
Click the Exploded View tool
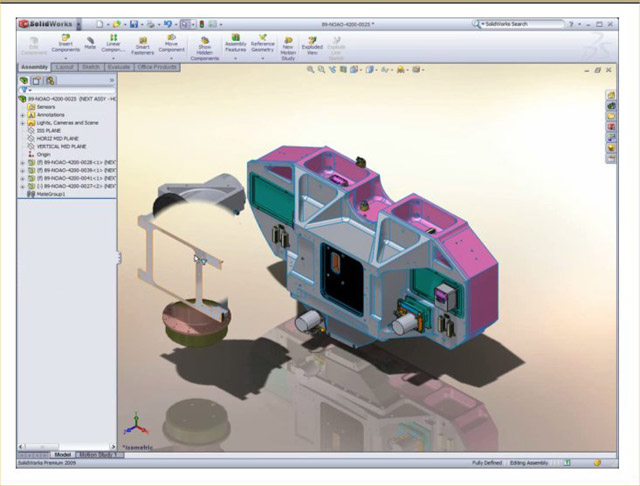coord(311,43)
